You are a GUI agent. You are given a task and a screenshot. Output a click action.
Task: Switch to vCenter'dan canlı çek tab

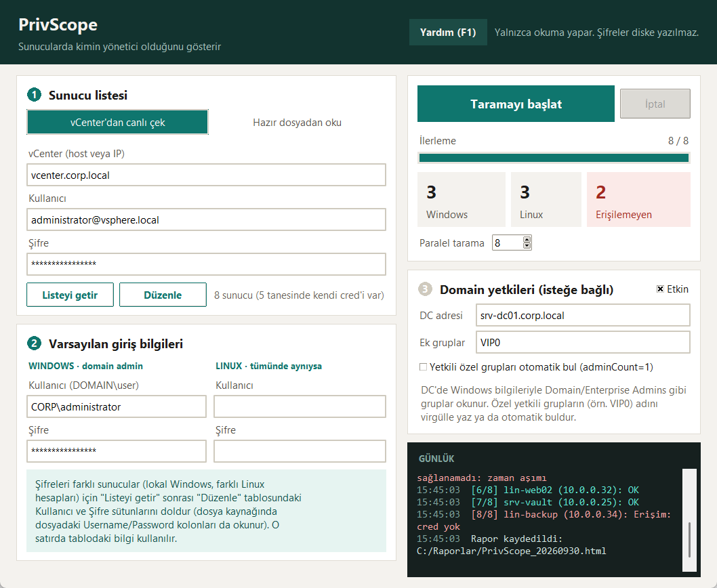117,122
